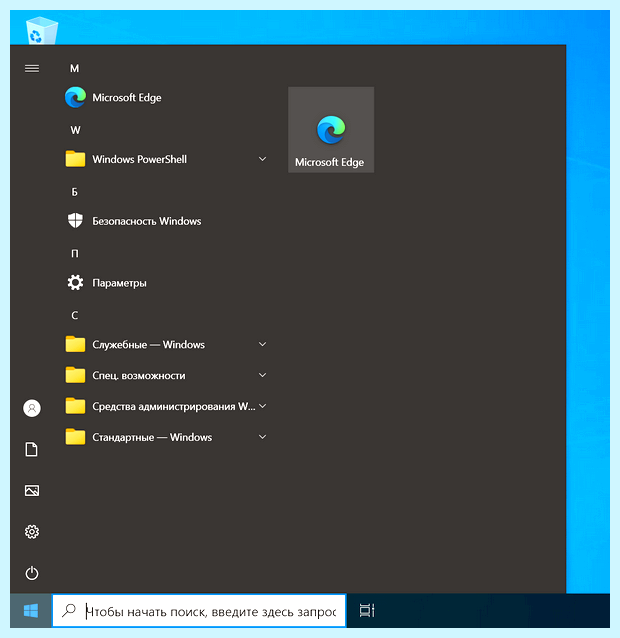Click the search magnifier icon
Viewport: 620px width, 638px height.
(69, 610)
